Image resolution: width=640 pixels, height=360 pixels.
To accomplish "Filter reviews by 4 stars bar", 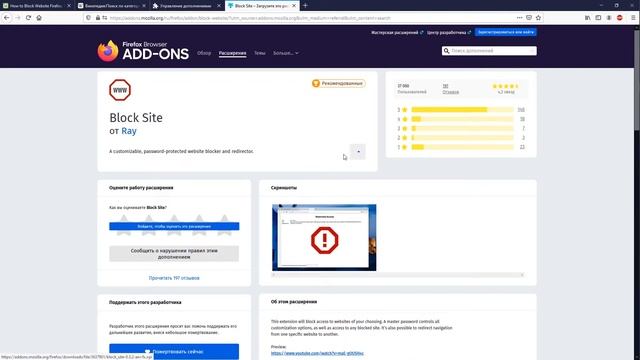I will point(461,119).
